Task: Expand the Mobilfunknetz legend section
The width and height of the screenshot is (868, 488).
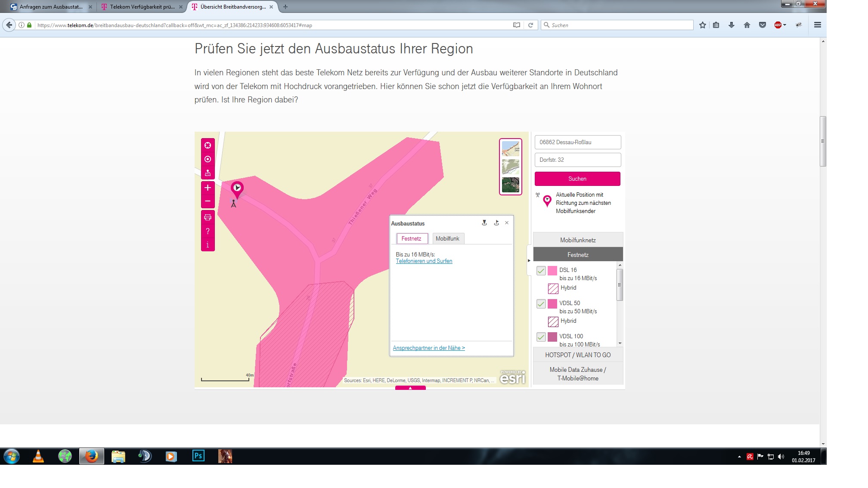Action: click(577, 240)
